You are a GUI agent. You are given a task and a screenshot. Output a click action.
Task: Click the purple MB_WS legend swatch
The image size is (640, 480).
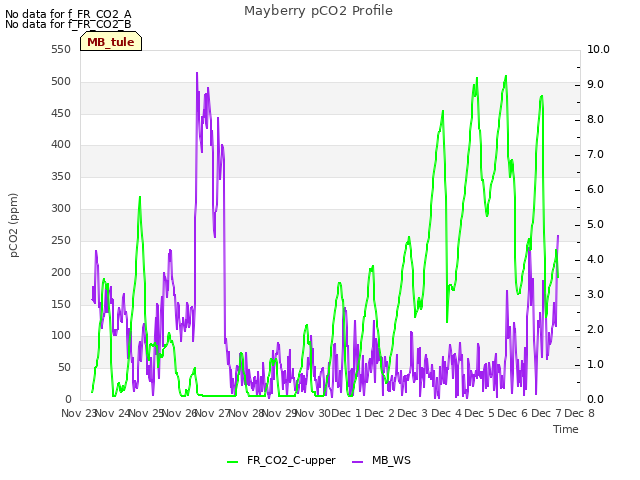point(358,462)
